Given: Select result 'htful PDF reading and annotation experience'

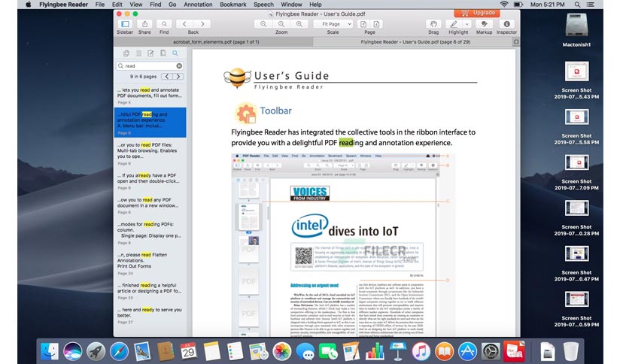Looking at the screenshot, I should pyautogui.click(x=150, y=123).
